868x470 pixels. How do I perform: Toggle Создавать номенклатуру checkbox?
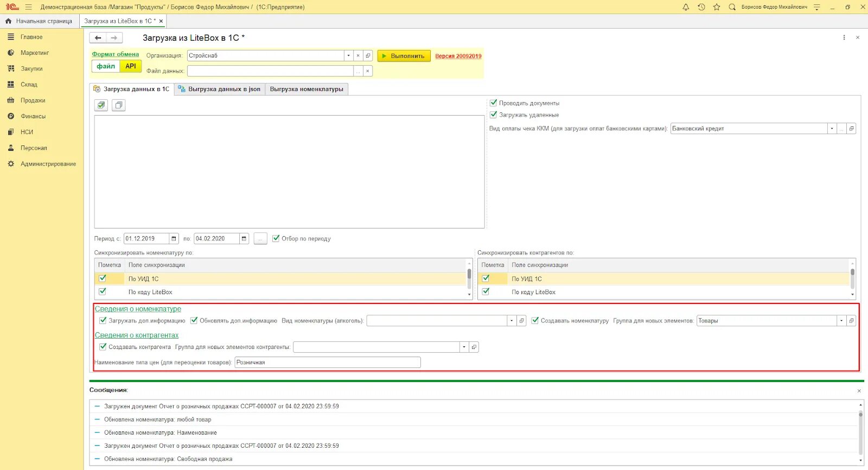click(x=535, y=320)
